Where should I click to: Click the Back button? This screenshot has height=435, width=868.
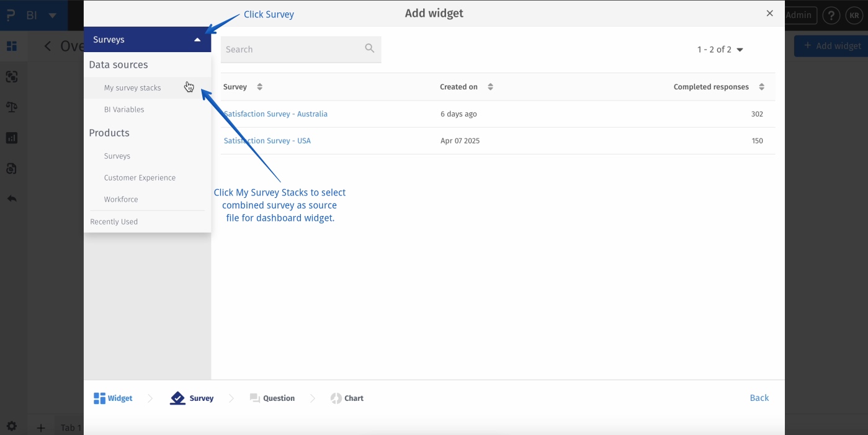click(x=759, y=398)
